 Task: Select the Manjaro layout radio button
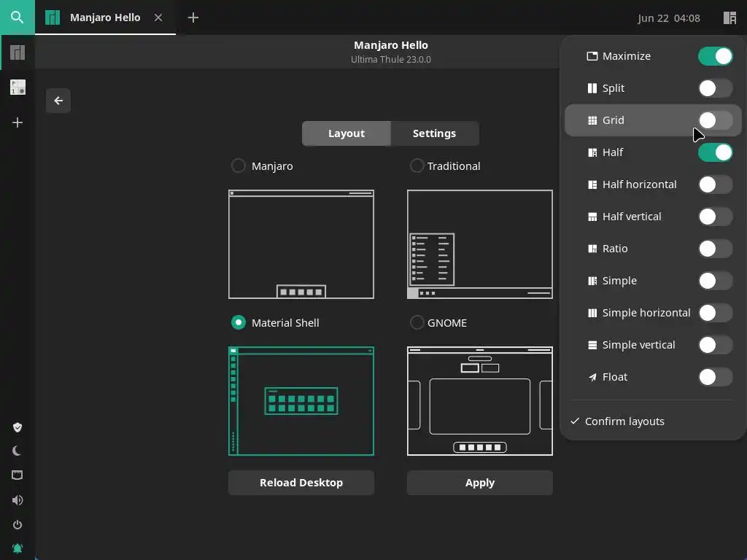(x=239, y=166)
